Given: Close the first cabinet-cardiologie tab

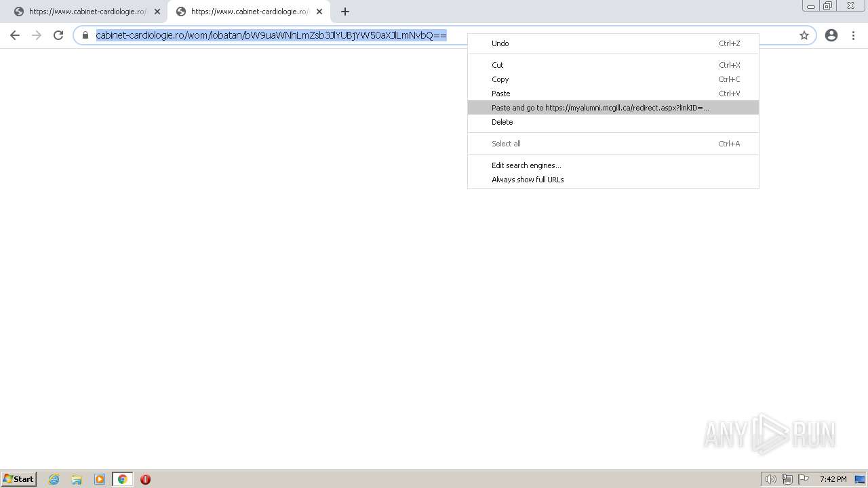Looking at the screenshot, I should point(157,12).
